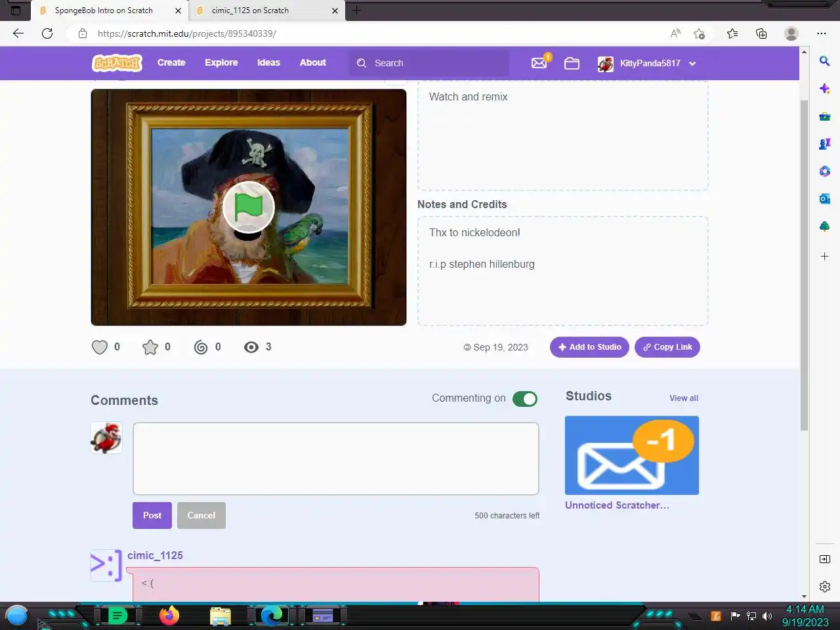
Task: Click the address bar URL
Action: (187, 33)
